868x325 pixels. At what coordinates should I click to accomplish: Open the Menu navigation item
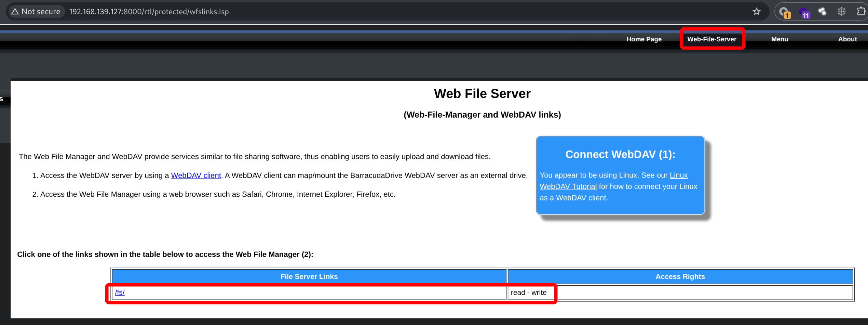click(779, 39)
